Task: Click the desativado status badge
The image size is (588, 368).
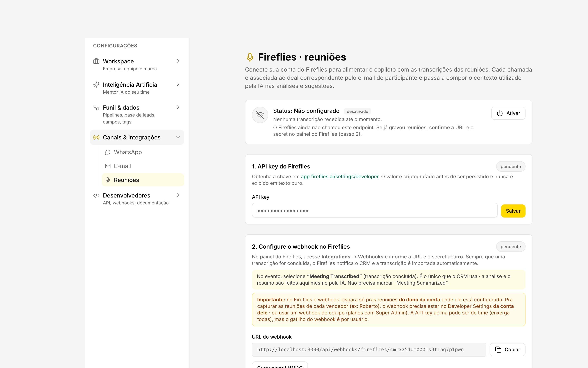Action: coord(357,111)
